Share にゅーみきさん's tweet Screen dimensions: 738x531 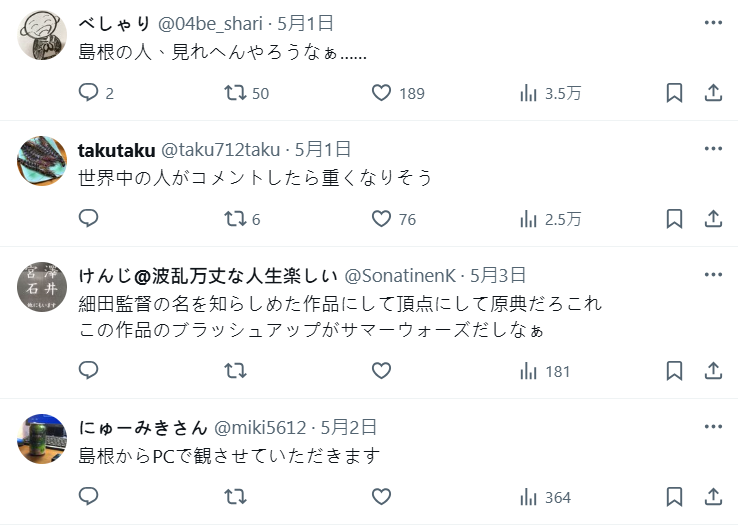coord(713,497)
